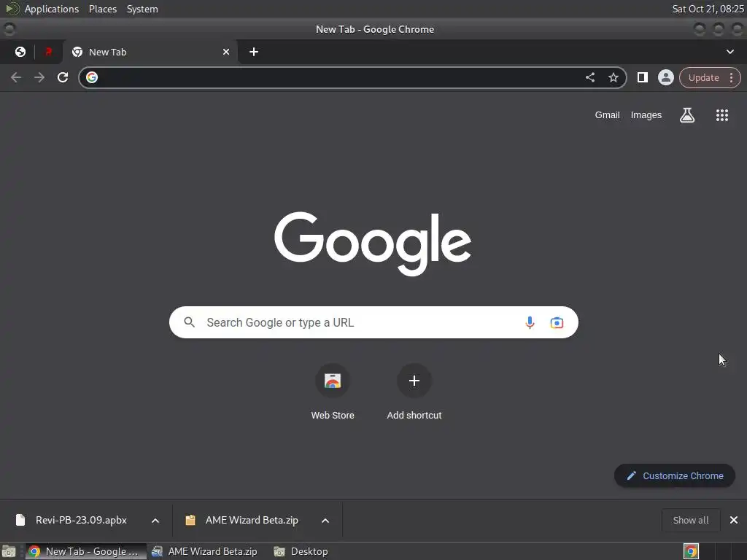This screenshot has height=560, width=747.
Task: Open a new tab with the plus button
Action: [254, 52]
